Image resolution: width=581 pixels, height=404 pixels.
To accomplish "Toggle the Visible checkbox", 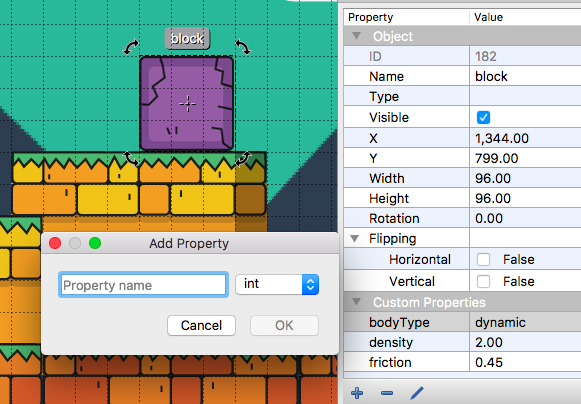I will 483,117.
